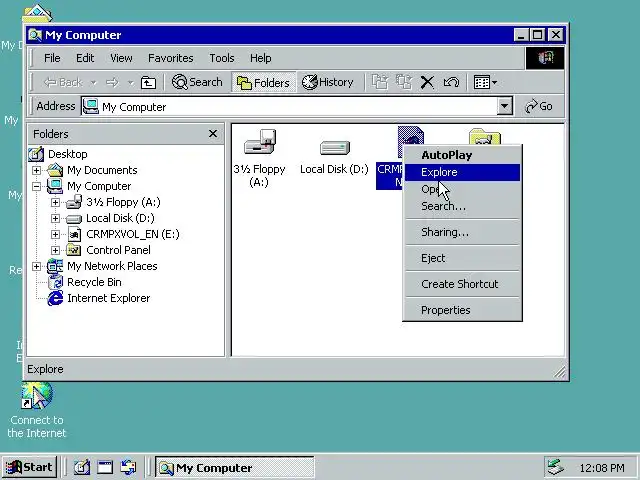Click the Copy To toolbar icon
The height and width of the screenshot is (480, 640).
[404, 82]
